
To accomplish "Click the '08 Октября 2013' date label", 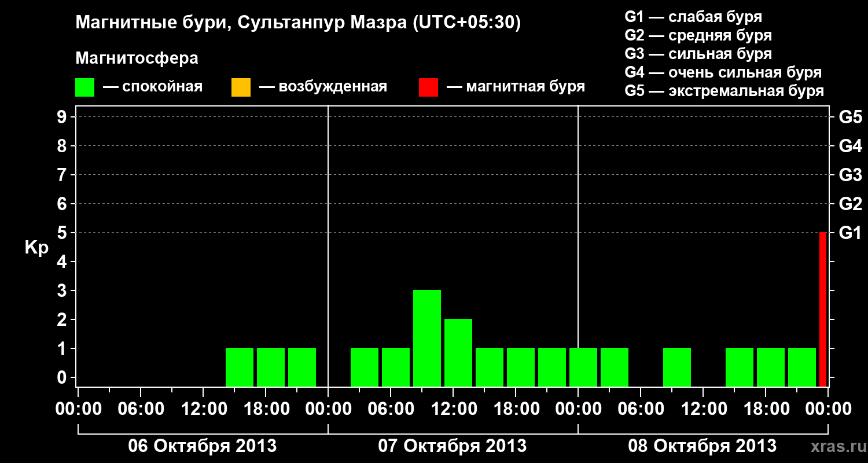I will [x=703, y=446].
